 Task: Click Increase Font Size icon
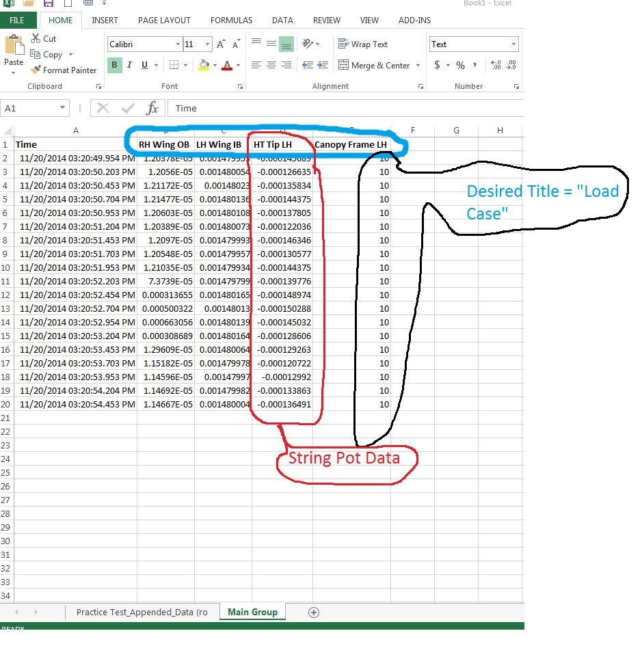click(x=221, y=44)
